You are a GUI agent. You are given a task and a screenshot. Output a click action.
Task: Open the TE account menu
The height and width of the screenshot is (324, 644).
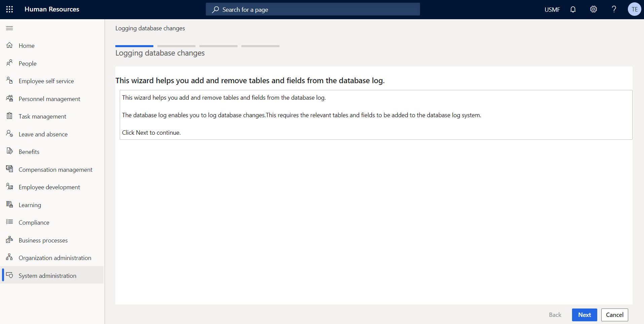tap(634, 9)
